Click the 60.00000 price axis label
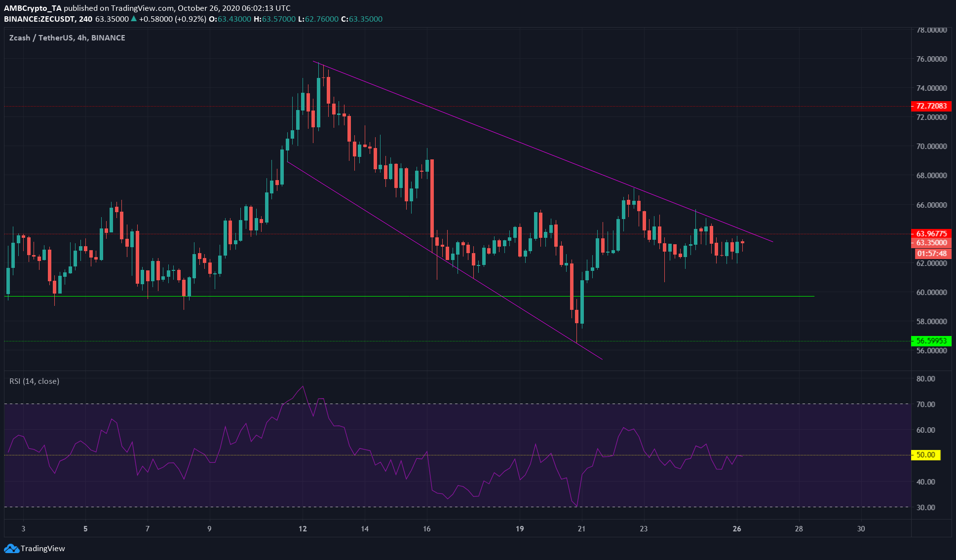Screen dimensions: 956x560 pos(931,292)
